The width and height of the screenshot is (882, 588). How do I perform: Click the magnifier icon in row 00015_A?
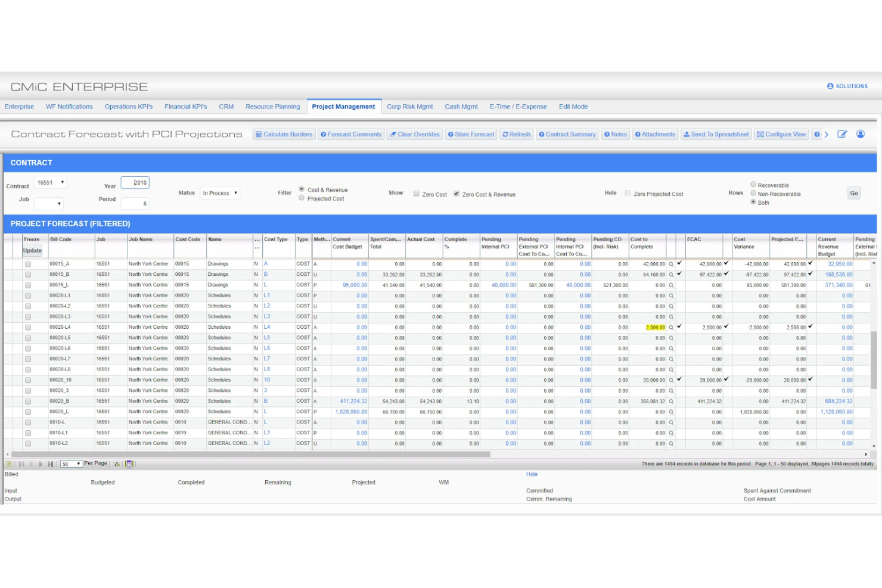pyautogui.click(x=671, y=264)
